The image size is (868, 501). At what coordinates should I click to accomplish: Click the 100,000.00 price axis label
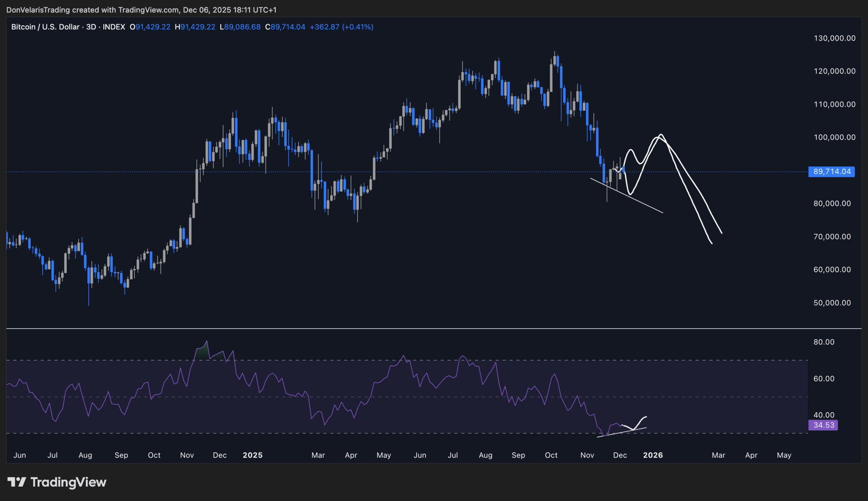pyautogui.click(x=834, y=137)
